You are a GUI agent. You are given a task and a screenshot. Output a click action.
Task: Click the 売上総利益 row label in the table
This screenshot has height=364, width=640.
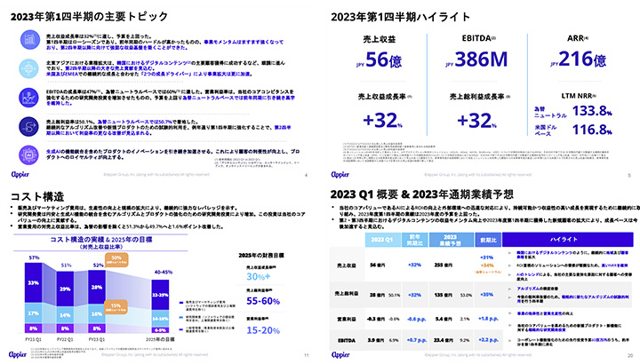click(347, 294)
